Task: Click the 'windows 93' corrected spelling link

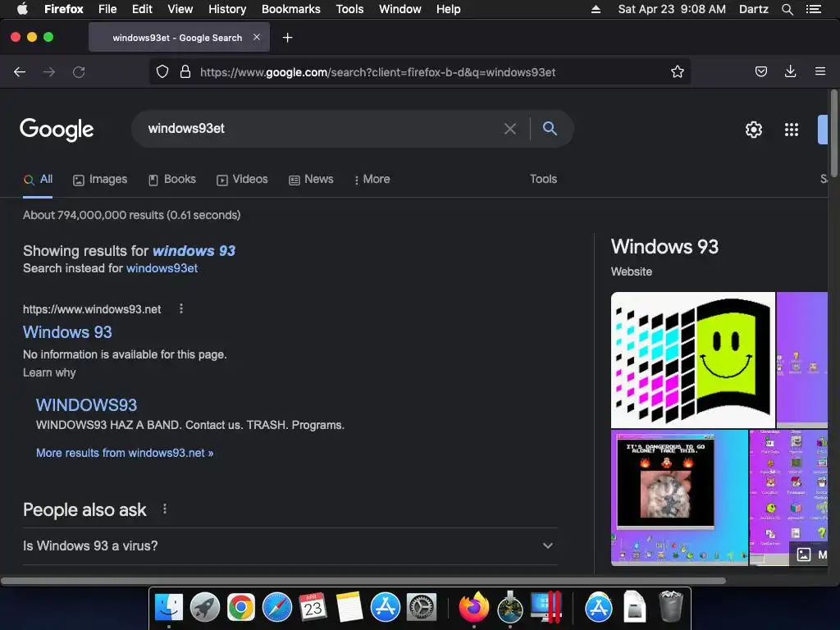Action: [194, 251]
